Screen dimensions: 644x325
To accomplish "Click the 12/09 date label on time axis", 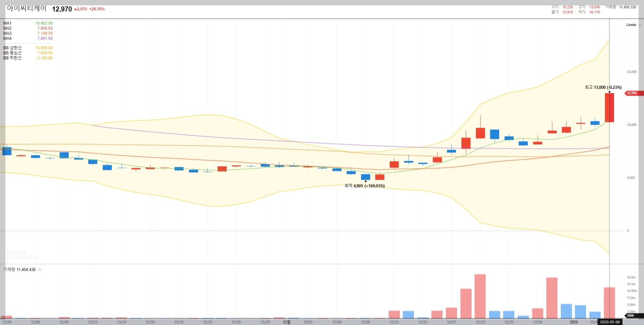I will coord(365,322).
